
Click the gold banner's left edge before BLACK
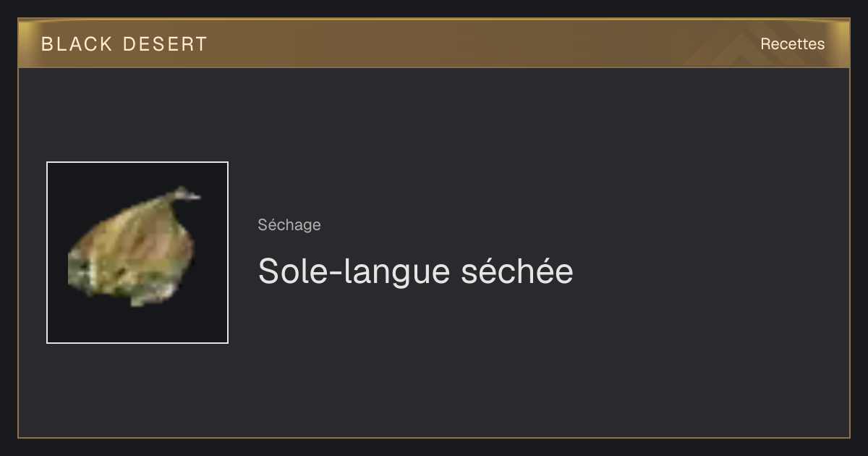click(29, 43)
